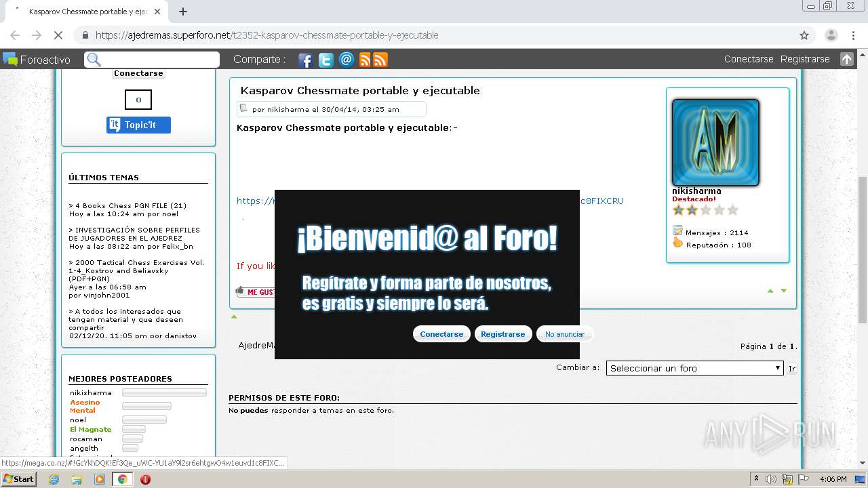Open the Chrome three-dot menu
Image resolution: width=868 pixels, height=488 pixels.
852,35
